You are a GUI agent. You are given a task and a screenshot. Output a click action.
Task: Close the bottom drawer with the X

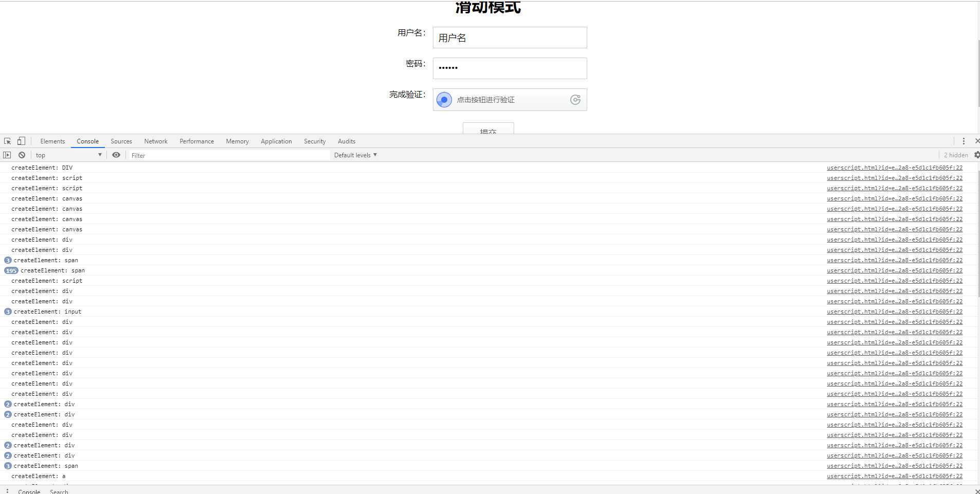977,491
